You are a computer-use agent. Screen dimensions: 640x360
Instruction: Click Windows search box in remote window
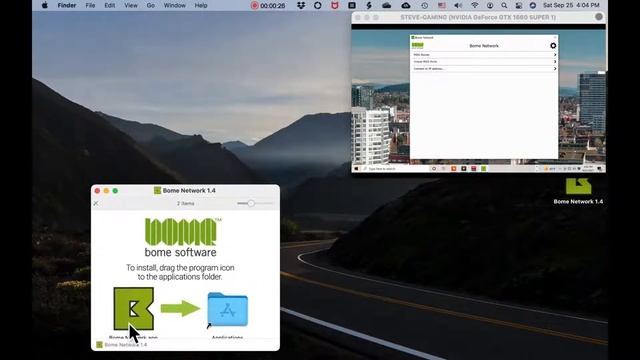pyautogui.click(x=396, y=169)
